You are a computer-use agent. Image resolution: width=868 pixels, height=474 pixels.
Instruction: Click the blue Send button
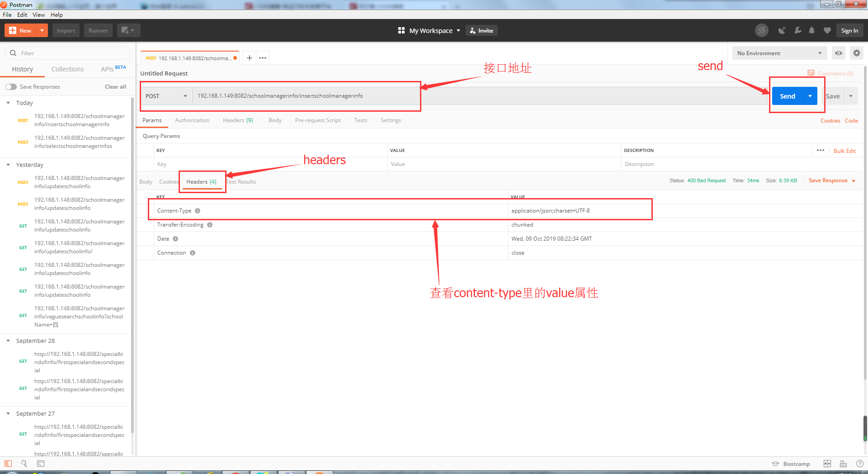coord(788,96)
